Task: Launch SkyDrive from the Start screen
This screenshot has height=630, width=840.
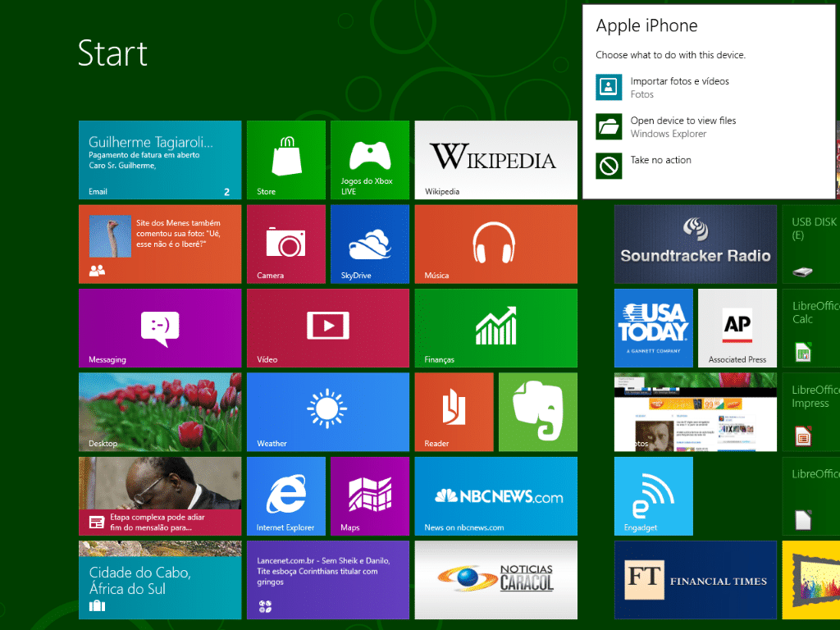Action: [x=369, y=244]
